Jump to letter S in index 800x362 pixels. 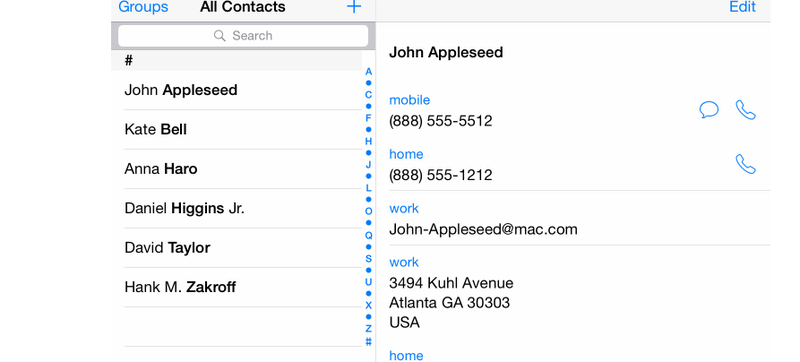click(x=368, y=258)
